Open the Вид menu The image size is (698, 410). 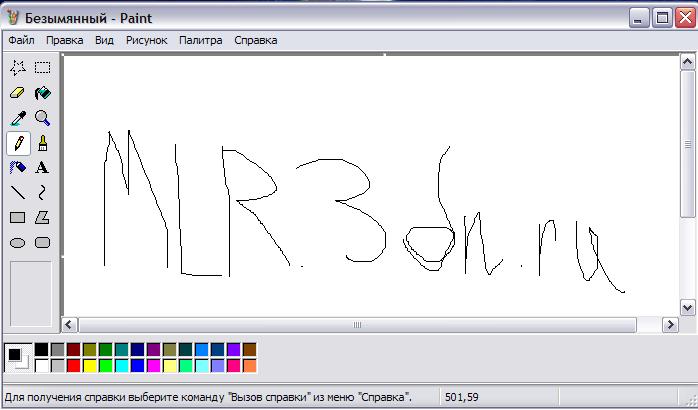pyautogui.click(x=104, y=40)
